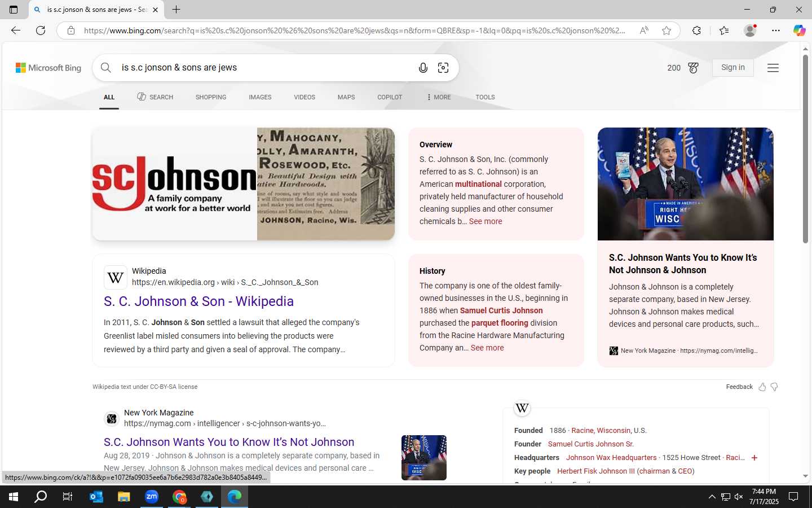Give thumbs down feedback
Viewport: 812px width, 508px height.
774,387
